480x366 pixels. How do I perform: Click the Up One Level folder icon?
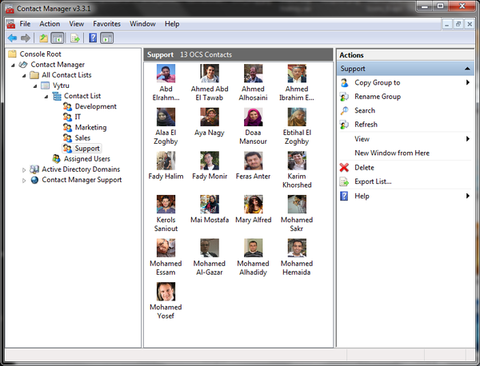pyautogui.click(x=43, y=38)
